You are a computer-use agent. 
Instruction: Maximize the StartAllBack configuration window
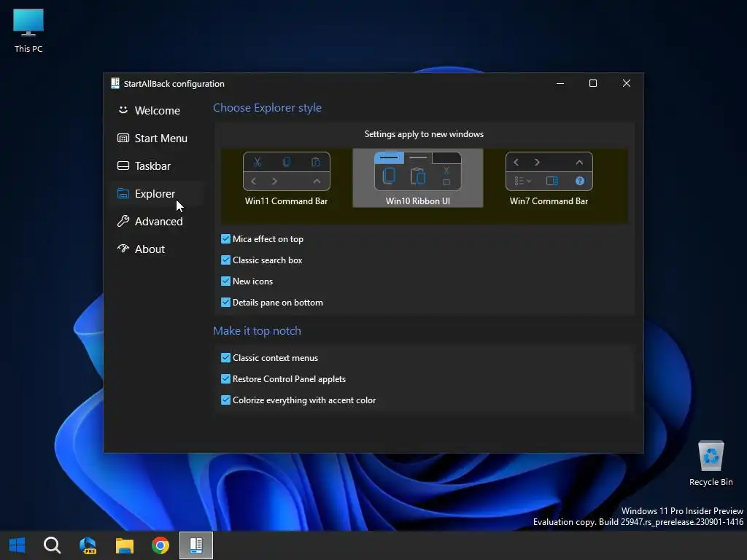tap(593, 83)
